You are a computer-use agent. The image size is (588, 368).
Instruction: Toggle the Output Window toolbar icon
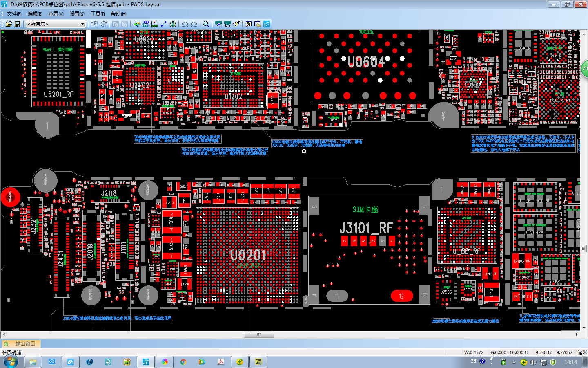pos(248,24)
